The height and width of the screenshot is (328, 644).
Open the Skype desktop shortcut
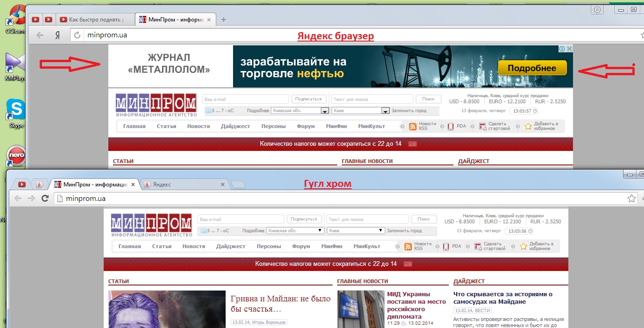coord(16,110)
